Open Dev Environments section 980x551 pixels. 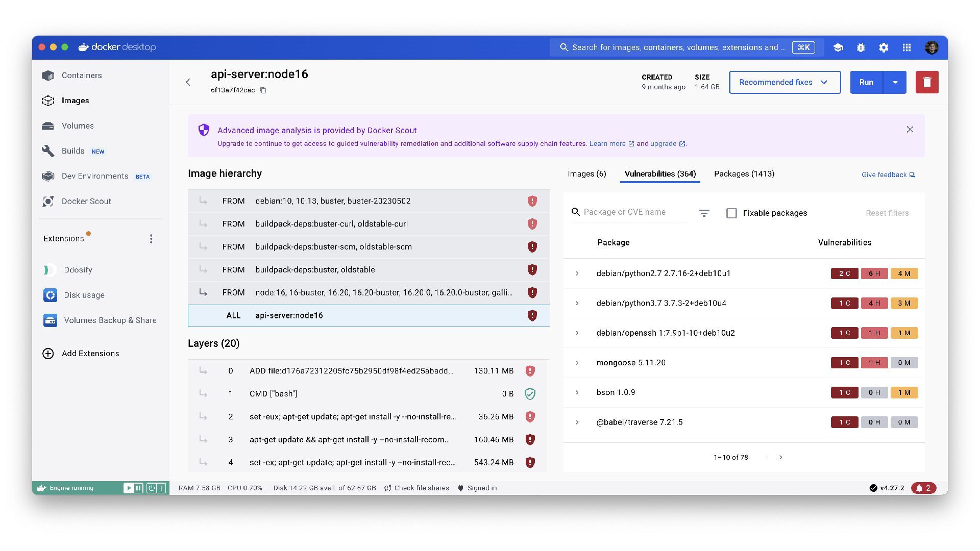click(95, 176)
